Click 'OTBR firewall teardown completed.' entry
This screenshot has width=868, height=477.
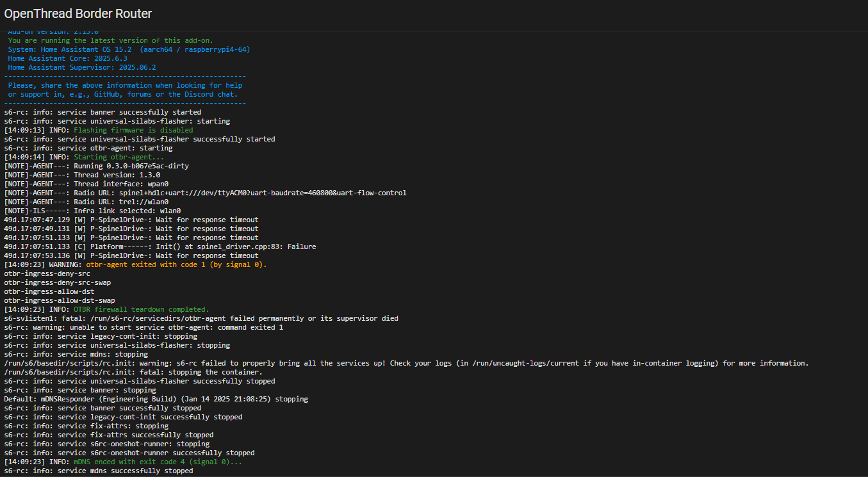click(x=106, y=309)
